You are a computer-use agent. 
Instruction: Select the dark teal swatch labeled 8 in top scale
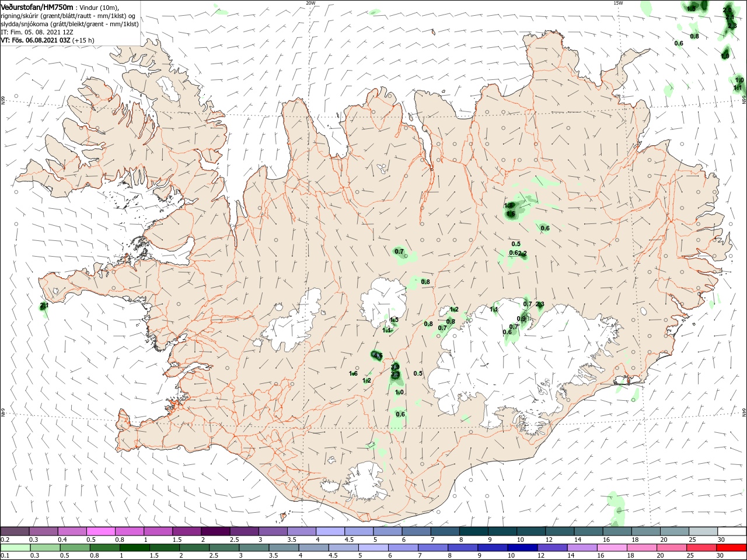(x=473, y=531)
